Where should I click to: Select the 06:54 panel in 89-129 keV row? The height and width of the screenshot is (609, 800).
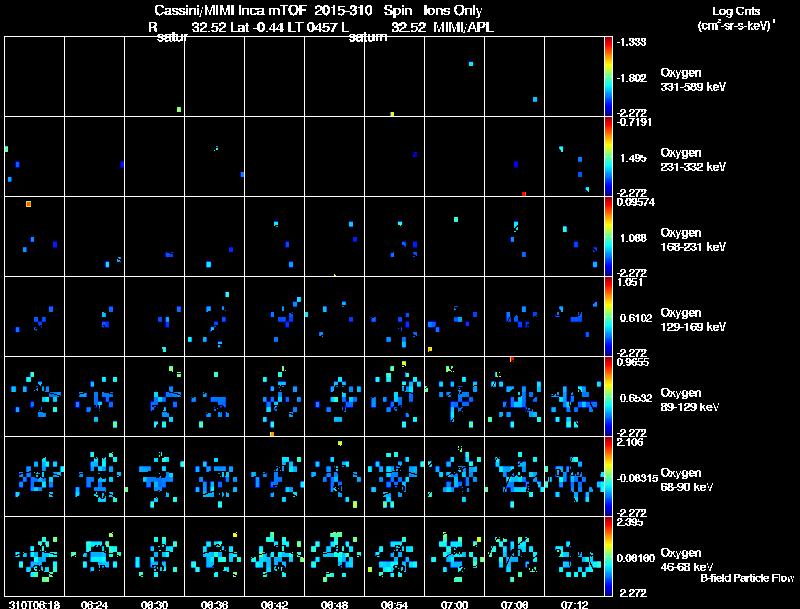(x=394, y=396)
